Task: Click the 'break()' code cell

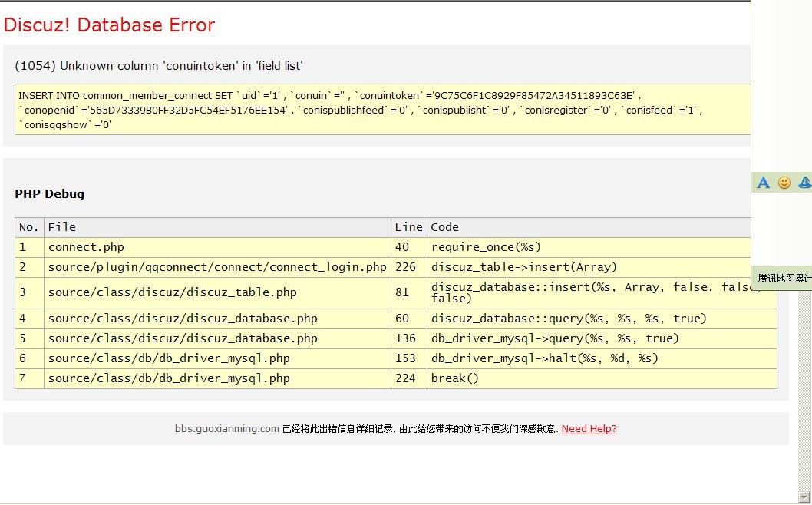Action: tap(454, 378)
